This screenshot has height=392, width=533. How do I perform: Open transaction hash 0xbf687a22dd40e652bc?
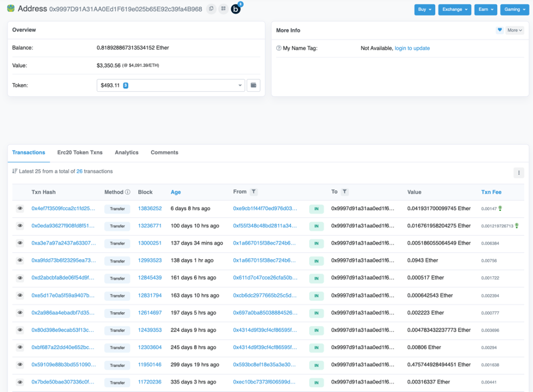(63, 348)
